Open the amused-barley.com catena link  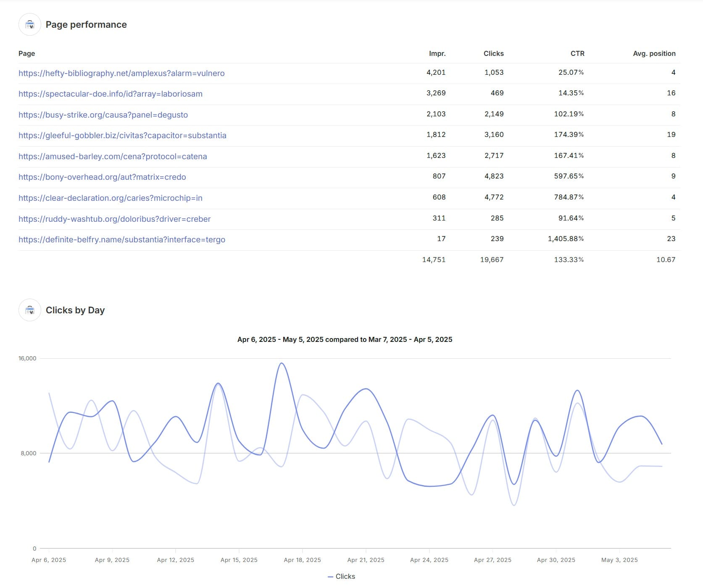coord(113,156)
